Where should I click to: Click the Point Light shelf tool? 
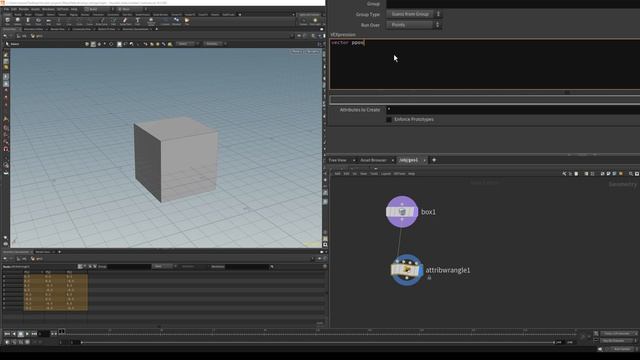pyautogui.click(x=315, y=21)
